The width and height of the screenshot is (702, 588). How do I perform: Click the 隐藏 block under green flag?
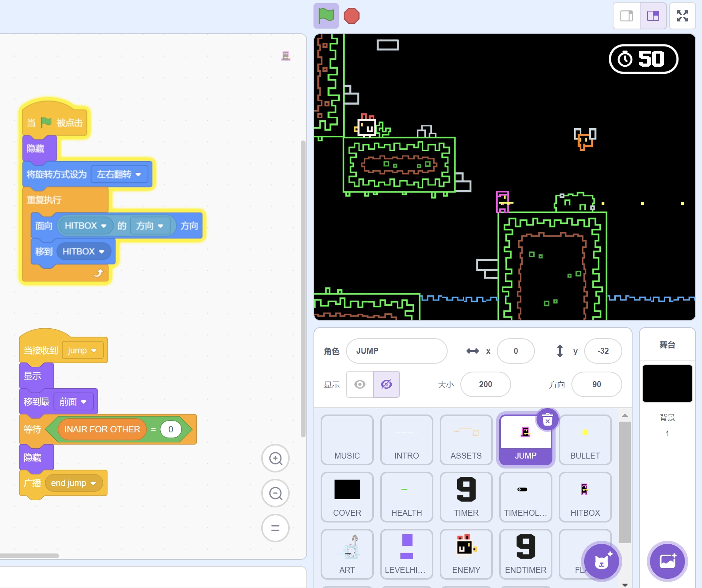pyautogui.click(x=39, y=148)
